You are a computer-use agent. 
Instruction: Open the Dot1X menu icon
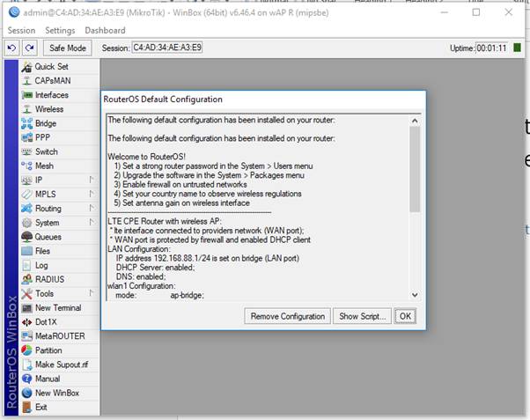26,322
